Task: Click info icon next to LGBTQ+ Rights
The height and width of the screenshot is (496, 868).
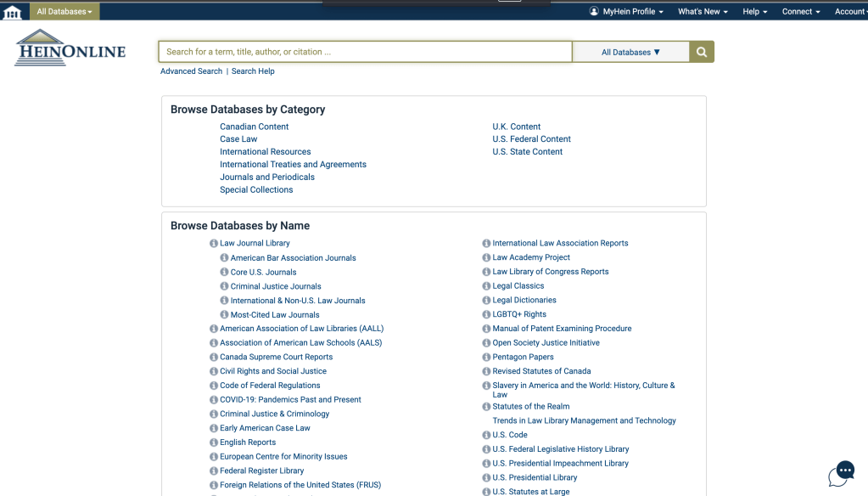Action: 486,314
